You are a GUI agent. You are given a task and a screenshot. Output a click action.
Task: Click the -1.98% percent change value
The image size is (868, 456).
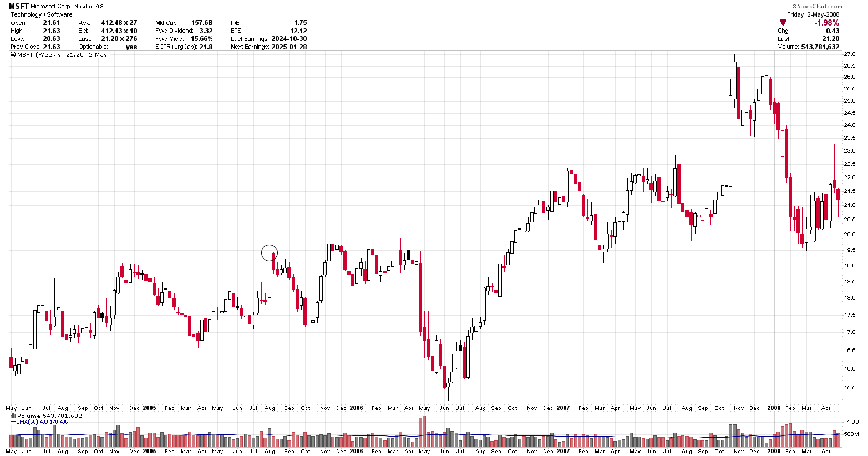(x=827, y=23)
